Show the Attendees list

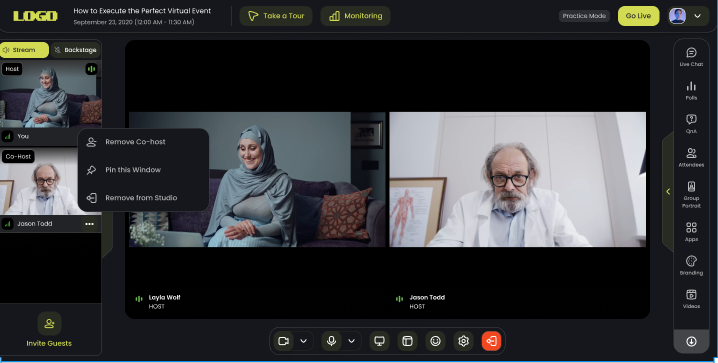[x=691, y=157]
